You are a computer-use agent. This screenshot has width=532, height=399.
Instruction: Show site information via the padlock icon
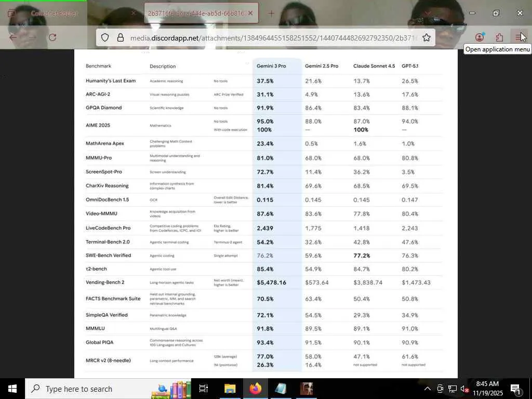(x=121, y=37)
